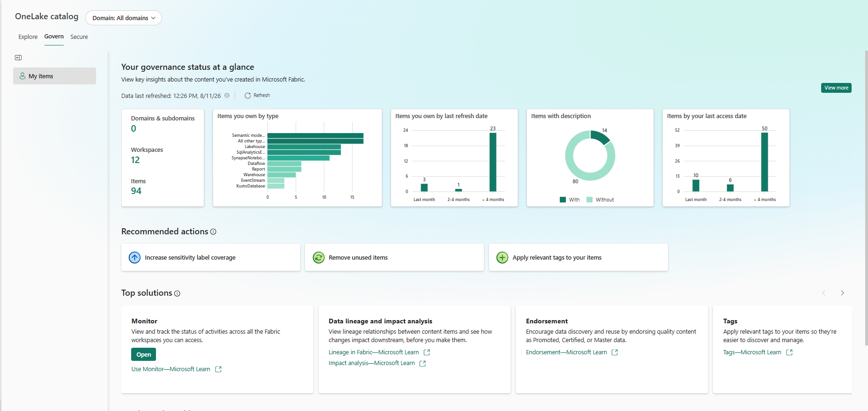Click the donut chart With segment
The height and width of the screenshot is (411, 868).
point(601,136)
